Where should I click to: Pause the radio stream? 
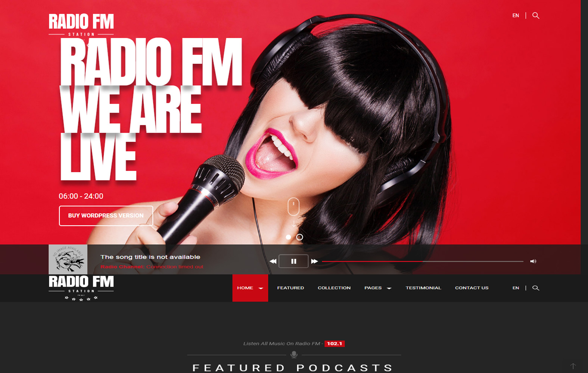[x=293, y=261]
